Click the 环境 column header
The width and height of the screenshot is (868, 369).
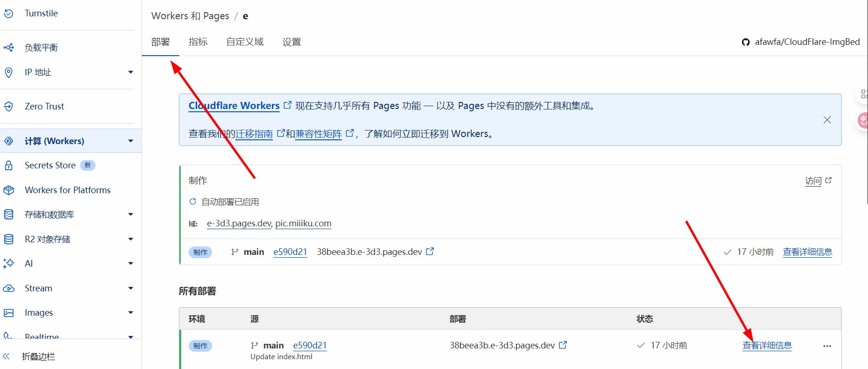coord(197,318)
